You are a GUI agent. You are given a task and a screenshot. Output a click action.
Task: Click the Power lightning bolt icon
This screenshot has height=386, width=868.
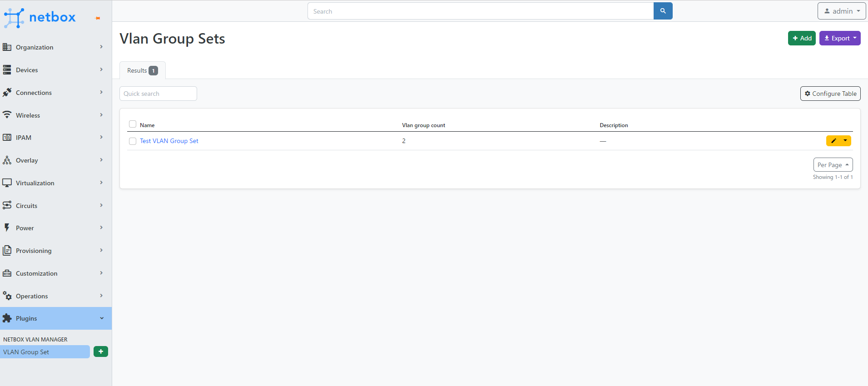point(7,228)
